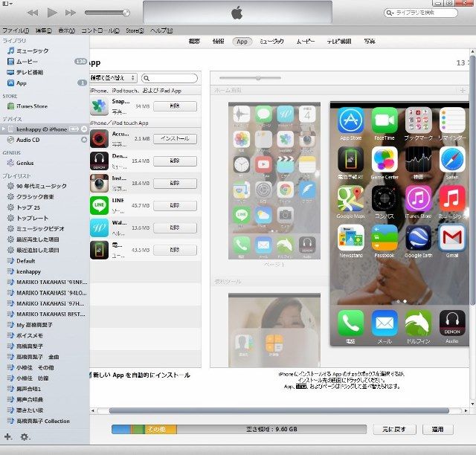The image size is (476, 455).
Task: Select the purple iTunes Store app icon
Action: tap(418, 199)
